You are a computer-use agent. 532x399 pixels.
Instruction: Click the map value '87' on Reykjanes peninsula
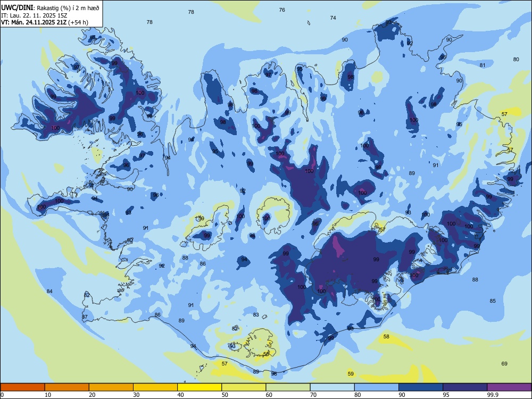pyautogui.click(x=85, y=317)
